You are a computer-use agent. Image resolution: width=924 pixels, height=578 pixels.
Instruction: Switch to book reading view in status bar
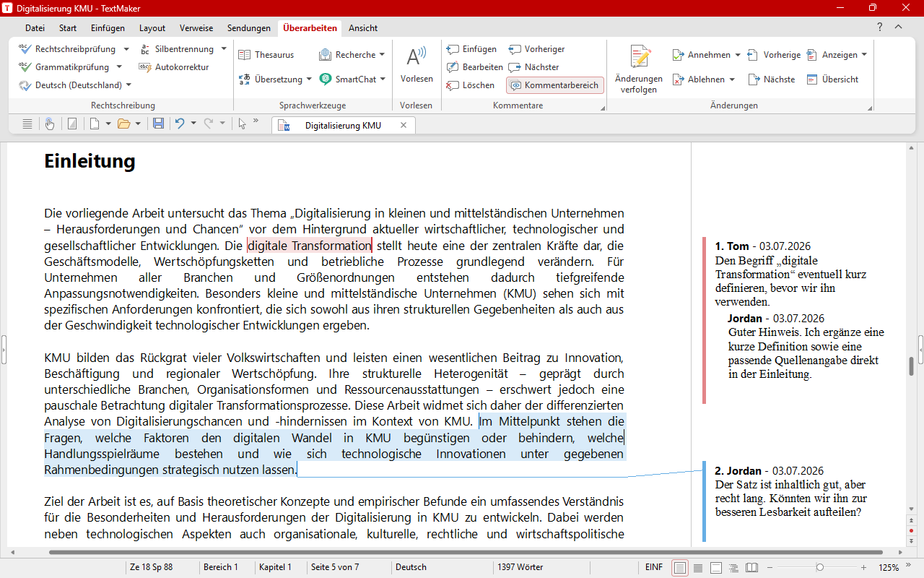tap(751, 567)
